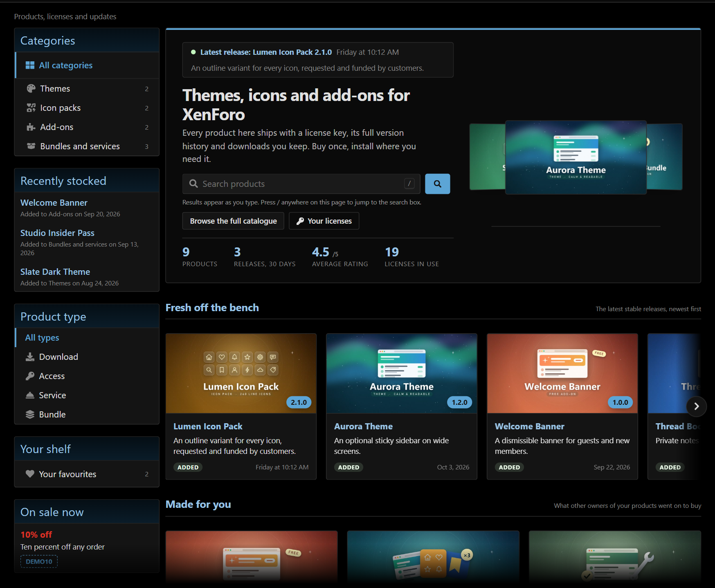Open the Themes category
The width and height of the screenshot is (715, 588).
[x=87, y=89]
